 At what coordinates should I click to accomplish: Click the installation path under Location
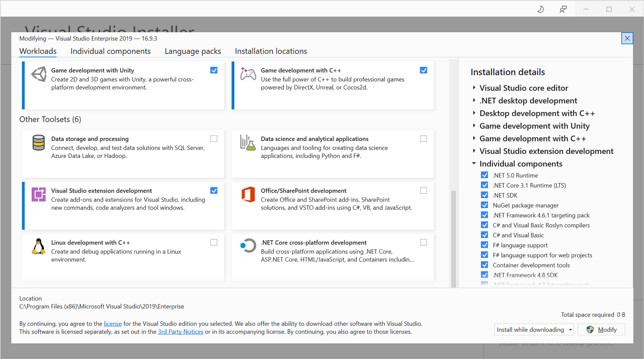point(102,306)
